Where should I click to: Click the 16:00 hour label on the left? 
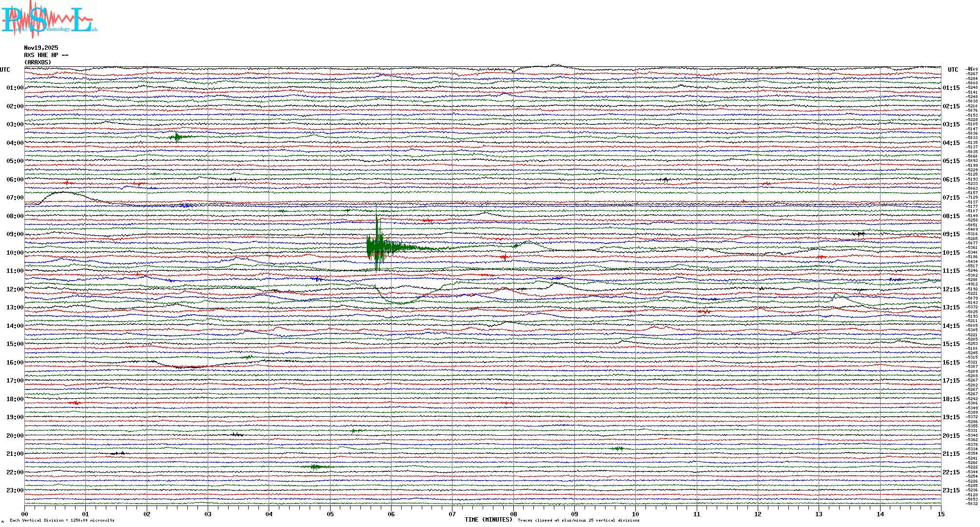tap(15, 363)
